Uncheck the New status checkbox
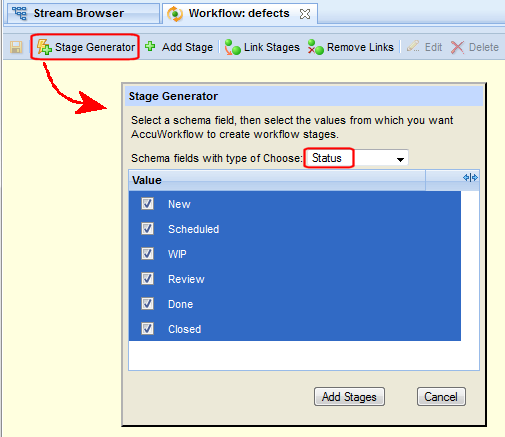505x437 pixels. click(147, 203)
